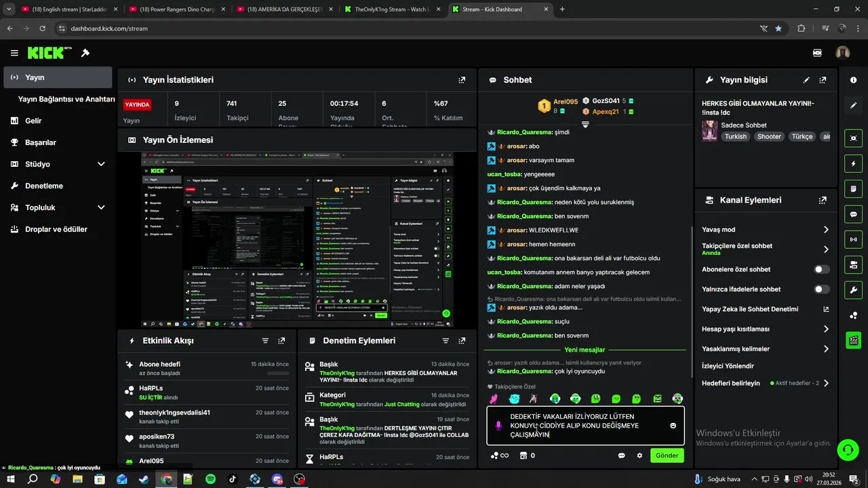Click the Turkish stream tag
Viewport: 868px width, 488px height.
(x=735, y=136)
